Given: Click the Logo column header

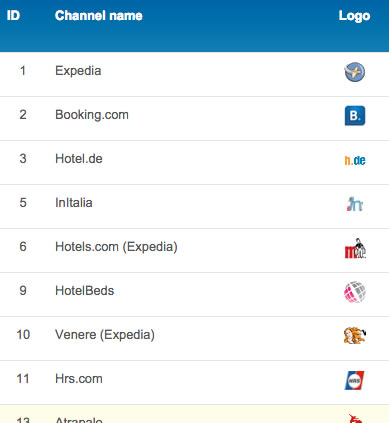Looking at the screenshot, I should pos(354,16).
